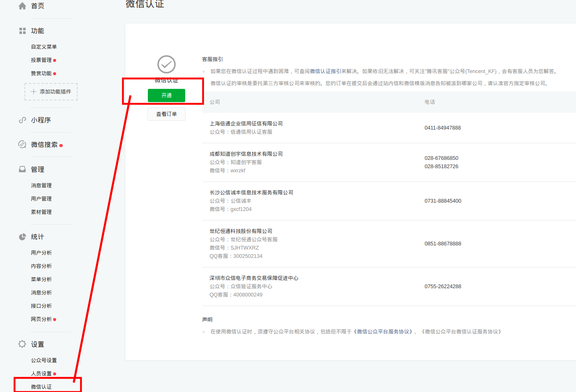Click the search icon beside 微信搜索
576x392 pixels.
[x=22, y=145]
